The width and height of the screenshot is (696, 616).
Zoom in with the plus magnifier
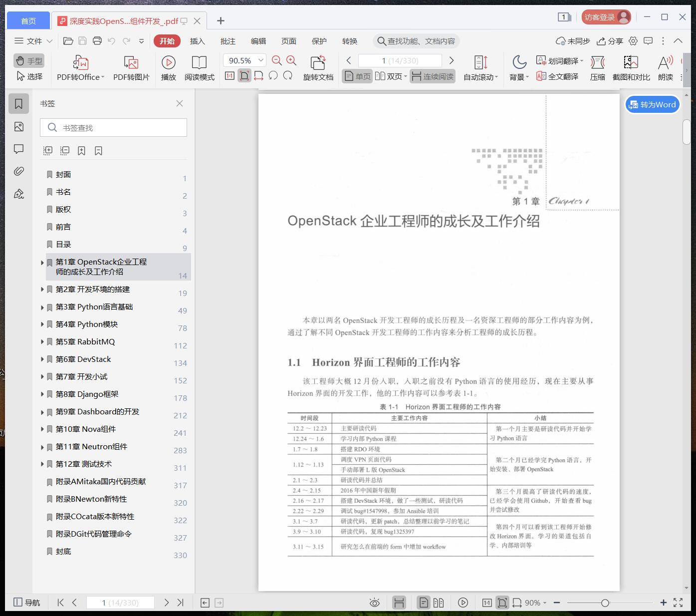(291, 60)
